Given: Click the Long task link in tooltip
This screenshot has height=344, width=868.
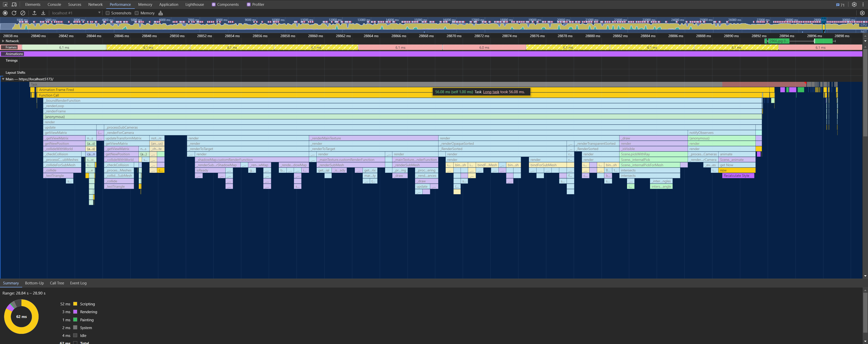Looking at the screenshot, I should point(491,92).
